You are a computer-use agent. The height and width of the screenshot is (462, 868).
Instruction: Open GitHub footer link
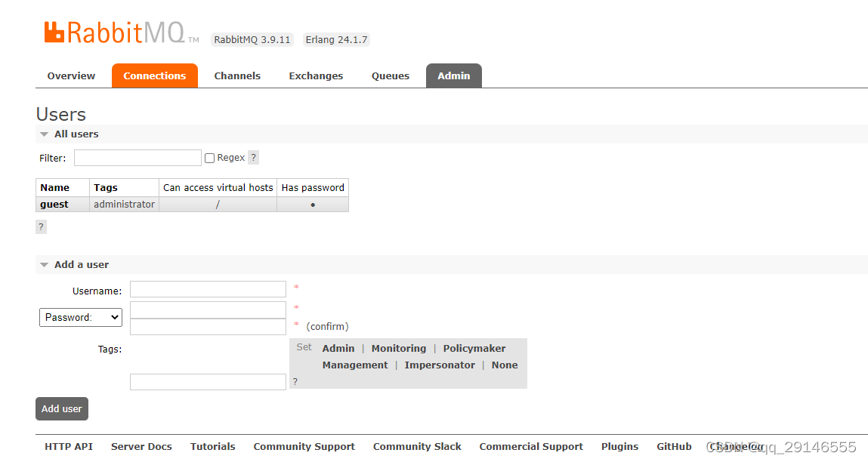click(x=674, y=446)
